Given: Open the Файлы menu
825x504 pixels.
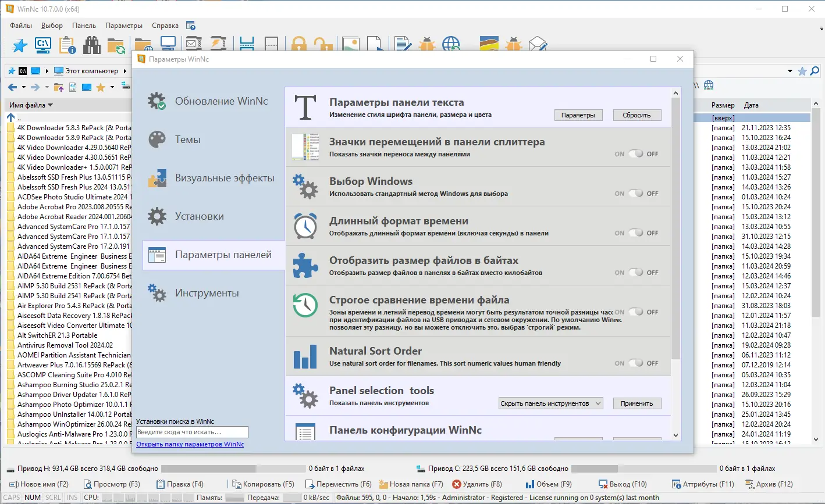Looking at the screenshot, I should [21, 26].
